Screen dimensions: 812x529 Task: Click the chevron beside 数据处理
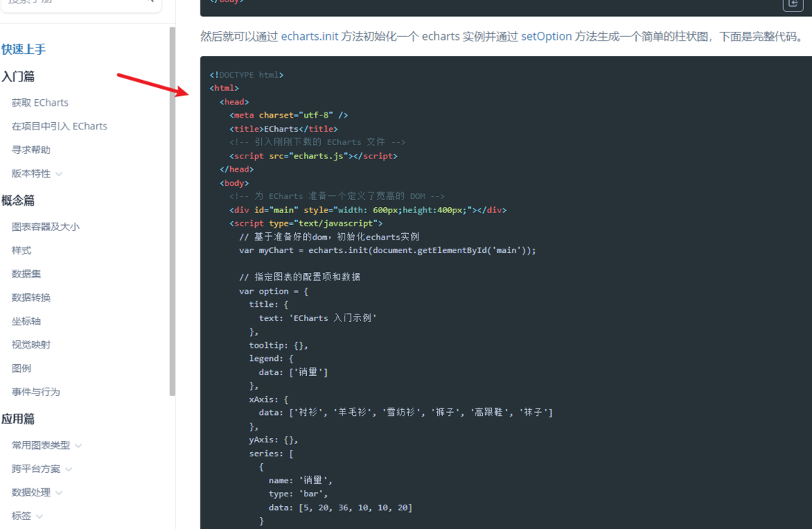59,493
